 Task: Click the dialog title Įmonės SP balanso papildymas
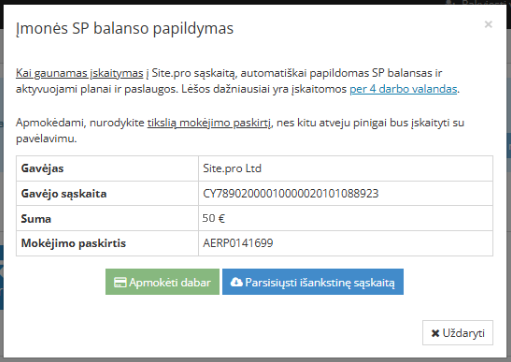point(125,28)
